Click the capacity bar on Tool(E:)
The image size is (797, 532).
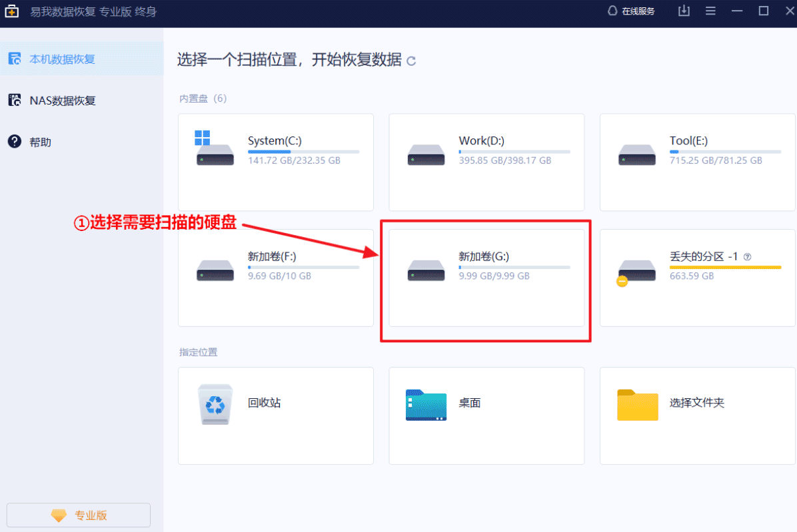pos(725,152)
